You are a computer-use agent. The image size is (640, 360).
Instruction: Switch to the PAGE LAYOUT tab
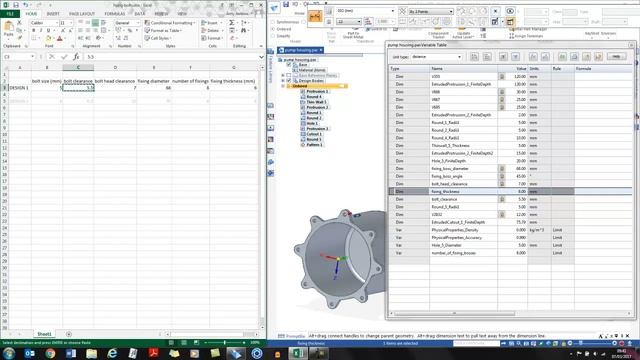click(x=82, y=14)
